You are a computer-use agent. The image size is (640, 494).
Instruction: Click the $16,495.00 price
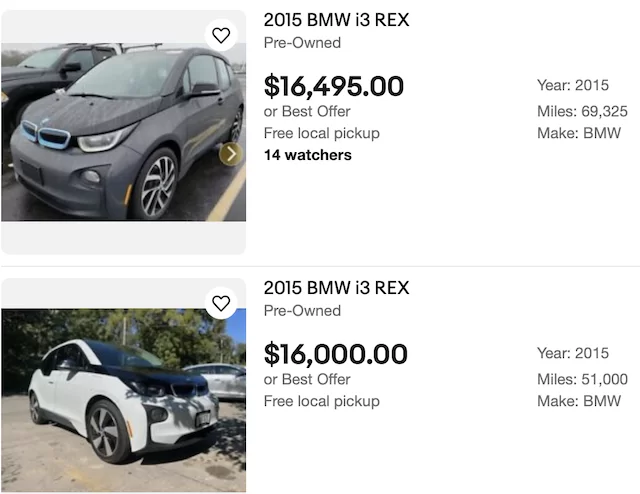pyautogui.click(x=334, y=86)
